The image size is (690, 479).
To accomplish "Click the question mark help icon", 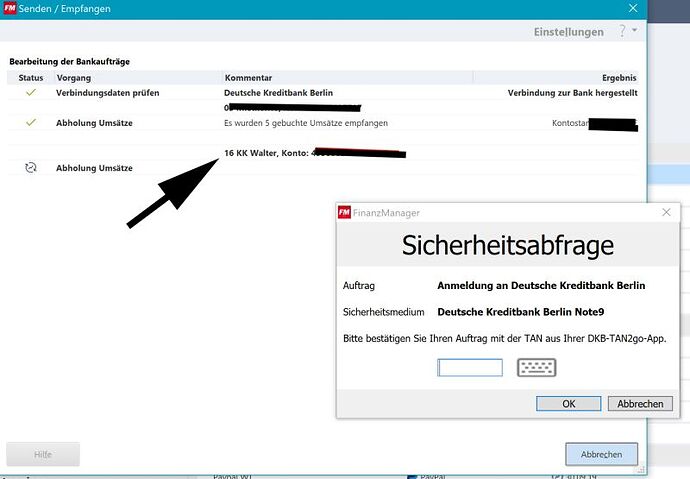I will point(622,31).
